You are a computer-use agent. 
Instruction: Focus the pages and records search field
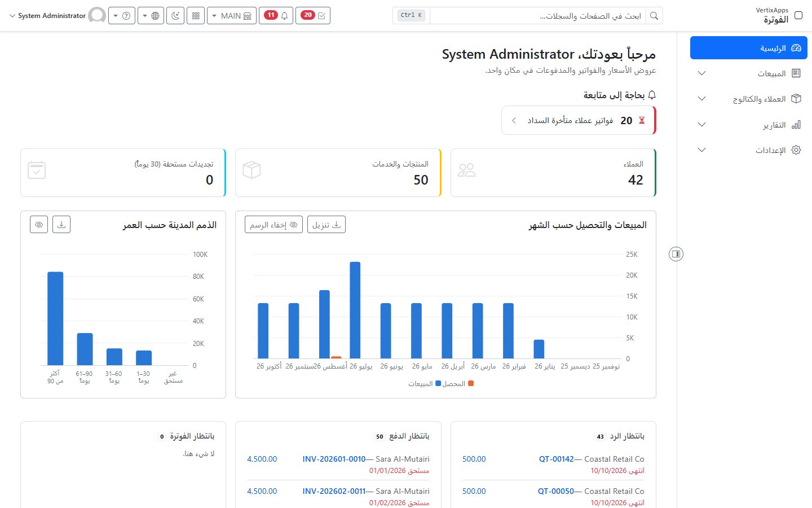click(x=538, y=16)
